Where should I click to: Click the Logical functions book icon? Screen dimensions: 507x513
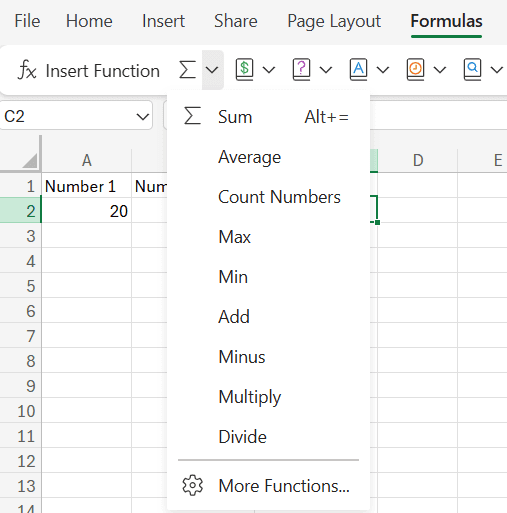pyautogui.click(x=302, y=70)
